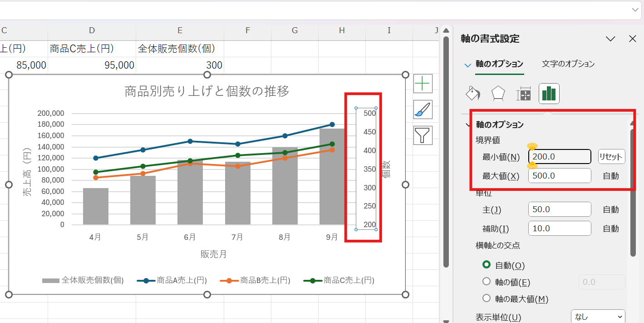Select the Axis Options chart icon
Viewport: 644px width, 323px height.
549,93
